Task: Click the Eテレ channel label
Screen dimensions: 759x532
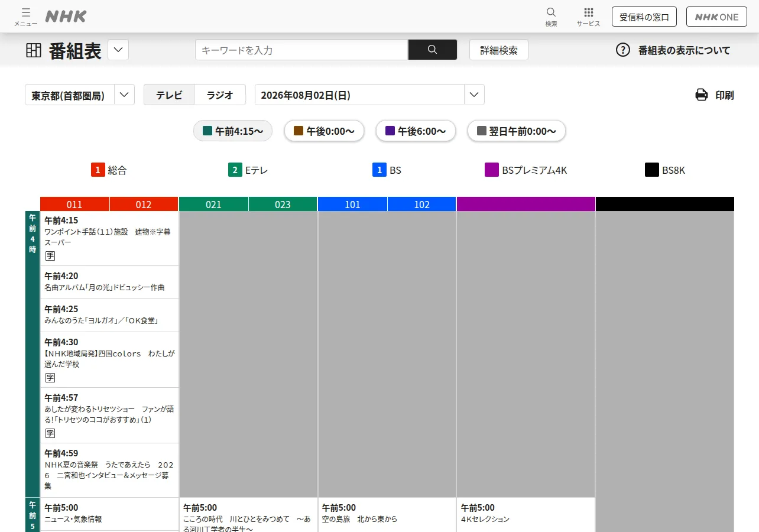Action: tap(257, 170)
